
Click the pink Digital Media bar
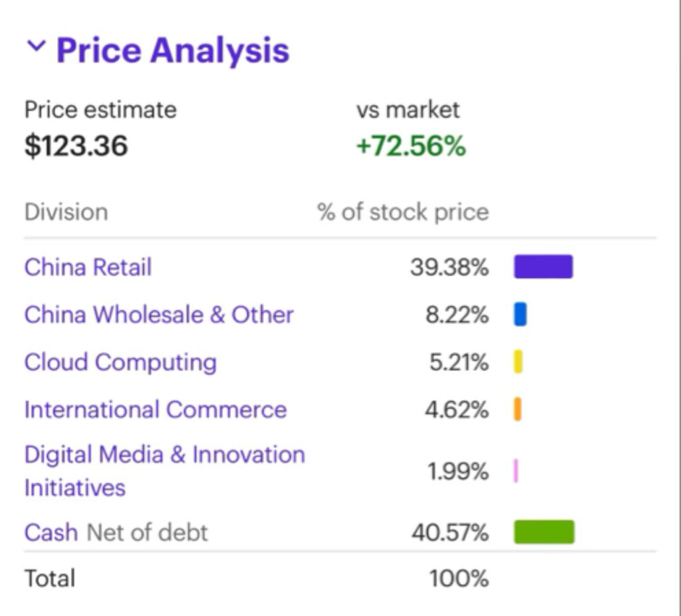(x=516, y=471)
